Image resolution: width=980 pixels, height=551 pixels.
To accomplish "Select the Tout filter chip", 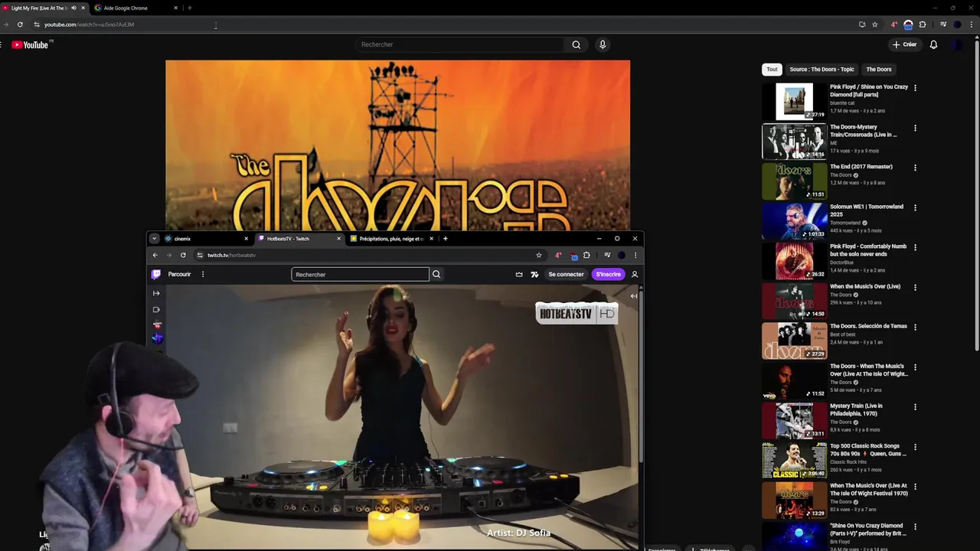I will click(772, 70).
